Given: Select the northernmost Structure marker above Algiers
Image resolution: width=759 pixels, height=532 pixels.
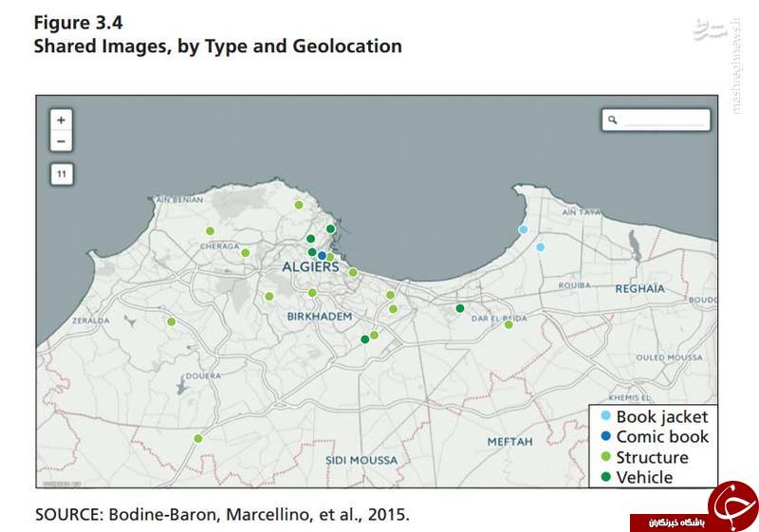Looking at the screenshot, I should [299, 205].
